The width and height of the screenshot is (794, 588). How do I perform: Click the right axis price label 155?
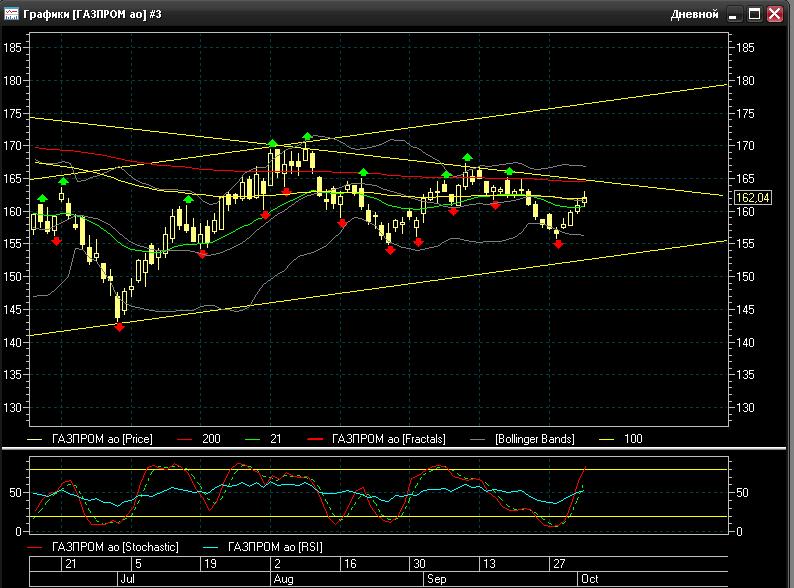745,244
